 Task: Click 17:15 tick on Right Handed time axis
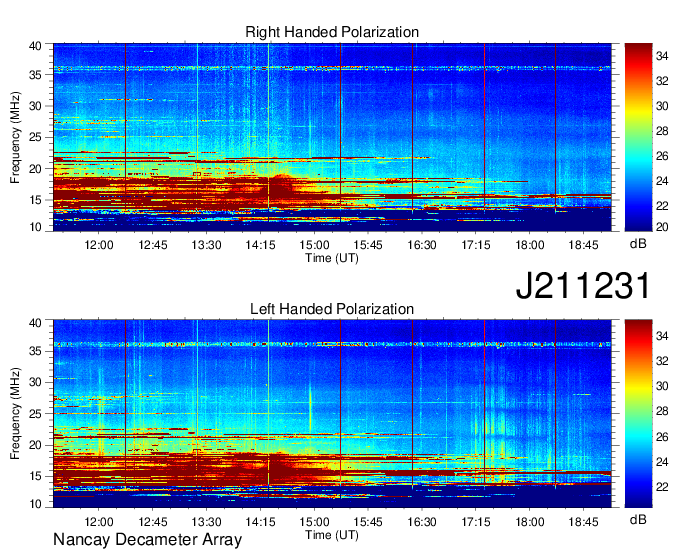point(476,245)
